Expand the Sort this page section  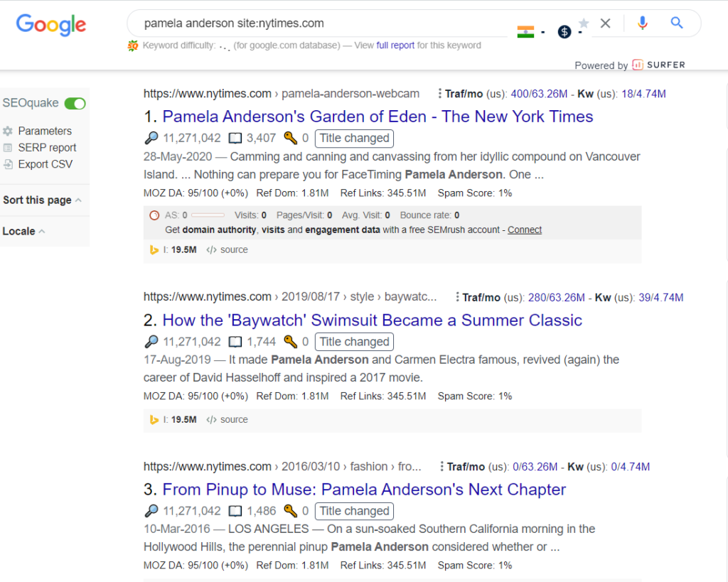[x=42, y=200]
